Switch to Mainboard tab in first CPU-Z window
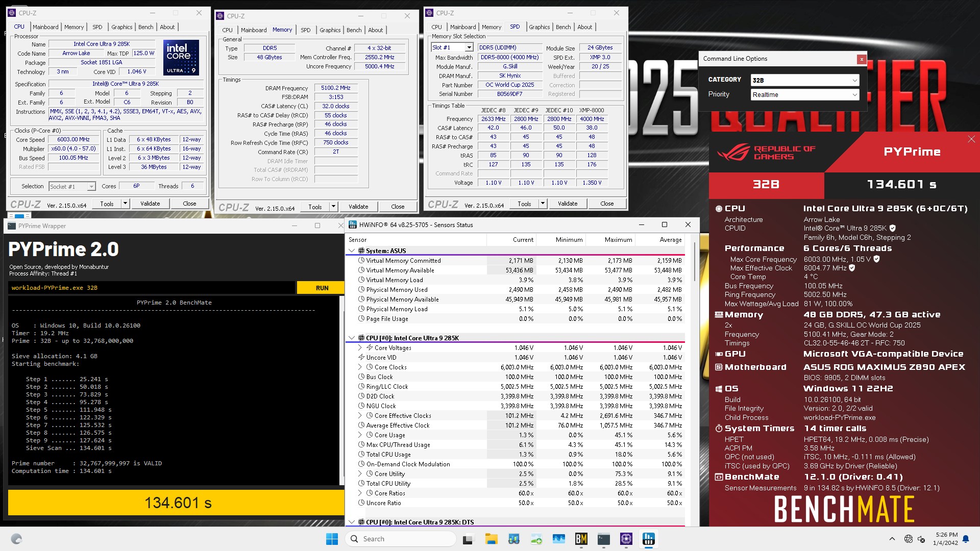Screen dimensions: 980x551 [45, 27]
